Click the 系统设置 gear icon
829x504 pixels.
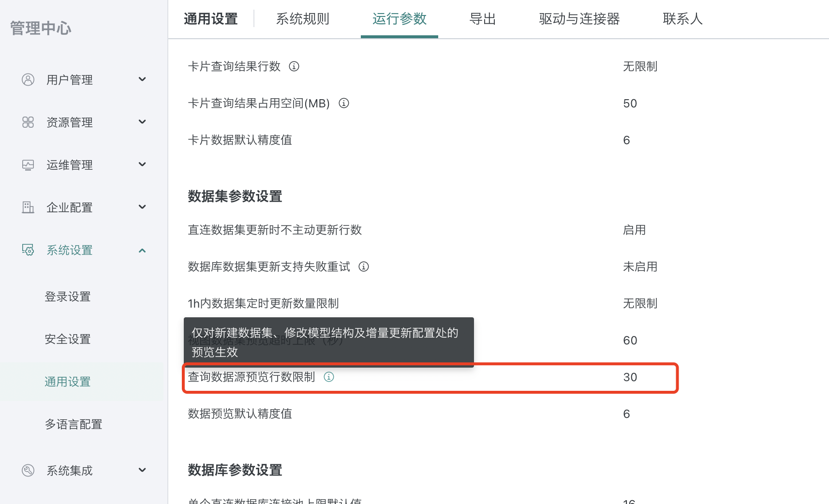[x=28, y=250]
